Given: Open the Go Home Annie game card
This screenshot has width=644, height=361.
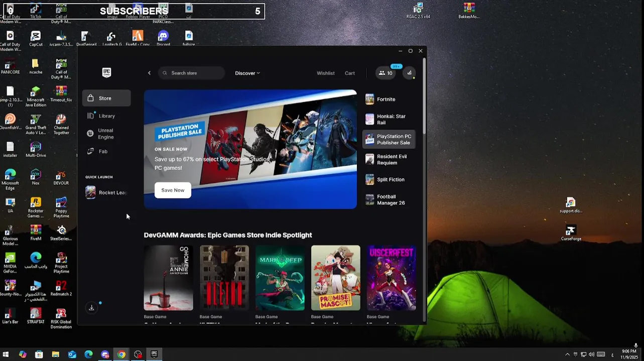Looking at the screenshot, I should click(x=168, y=278).
